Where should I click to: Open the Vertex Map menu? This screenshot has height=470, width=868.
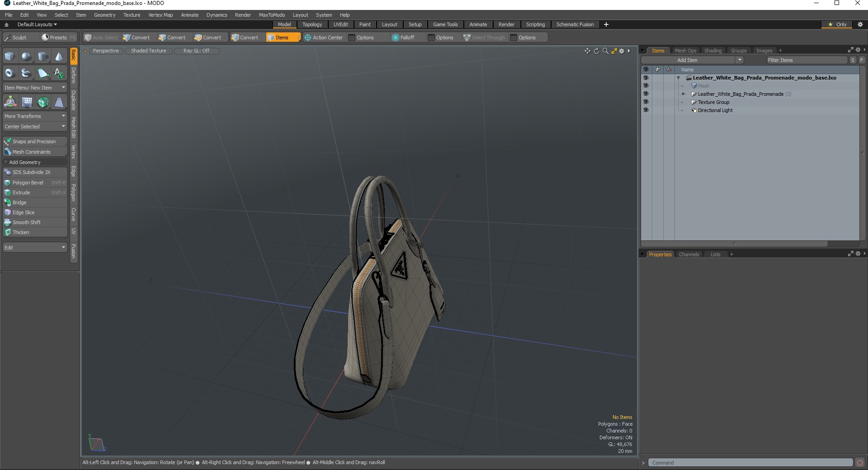[x=160, y=15]
